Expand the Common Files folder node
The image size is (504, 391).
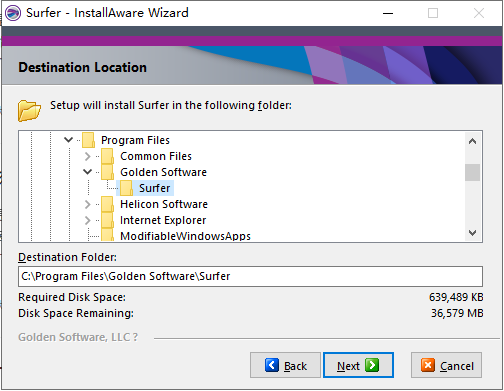(x=87, y=156)
